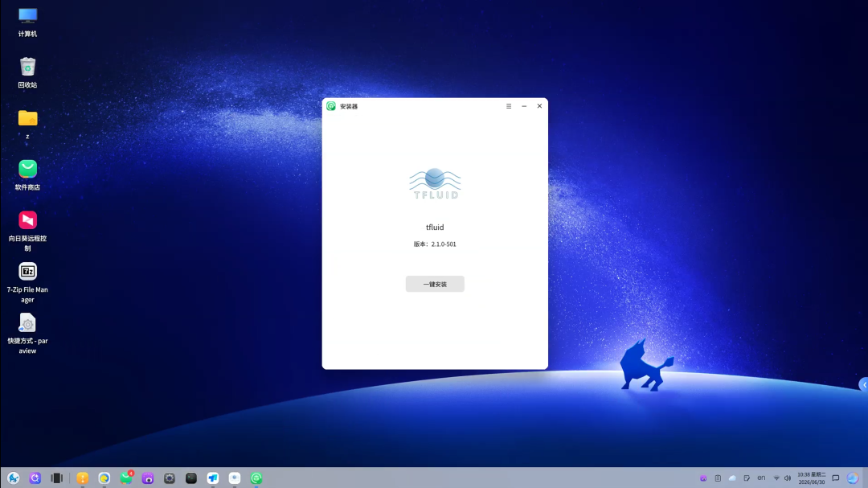This screenshot has height=488, width=868.
Task: Open the multitasking view icon in the taskbar
Action: coord(56,478)
